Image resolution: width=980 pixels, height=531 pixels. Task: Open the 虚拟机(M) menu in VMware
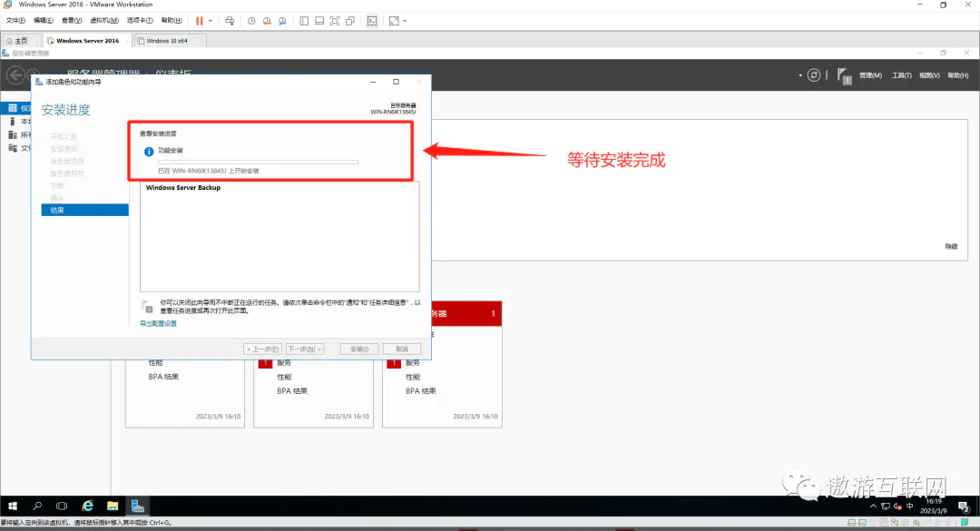(x=104, y=20)
